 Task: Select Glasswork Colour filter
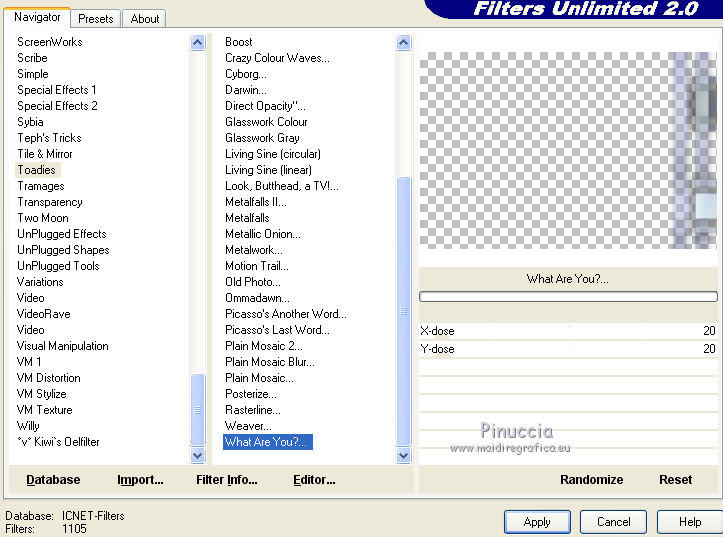(x=266, y=122)
